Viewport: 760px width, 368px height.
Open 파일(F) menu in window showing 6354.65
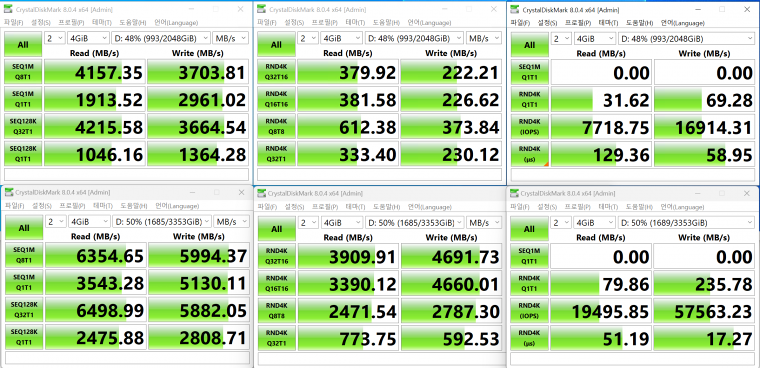tap(15, 206)
